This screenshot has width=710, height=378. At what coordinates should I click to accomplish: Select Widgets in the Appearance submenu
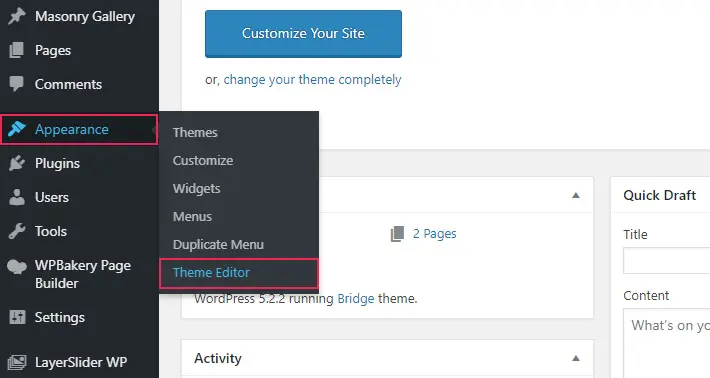pos(197,188)
